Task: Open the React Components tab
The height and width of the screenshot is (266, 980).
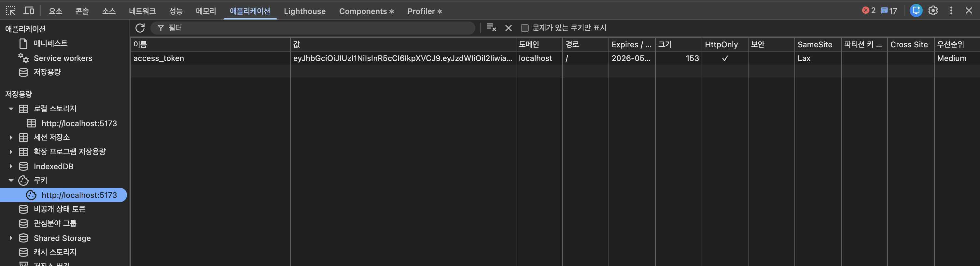Action: (366, 11)
